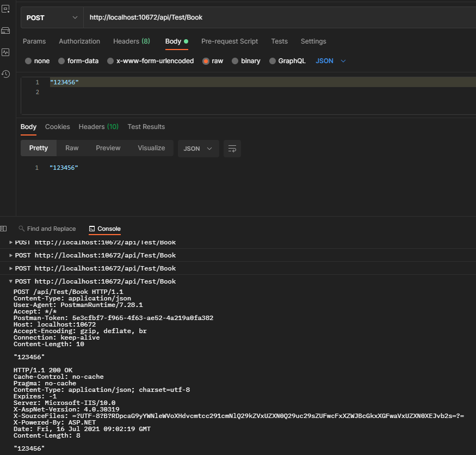Image resolution: width=476 pixels, height=455 pixels.
Task: Click the Find and Replace magnifier icon
Action: tap(21, 229)
